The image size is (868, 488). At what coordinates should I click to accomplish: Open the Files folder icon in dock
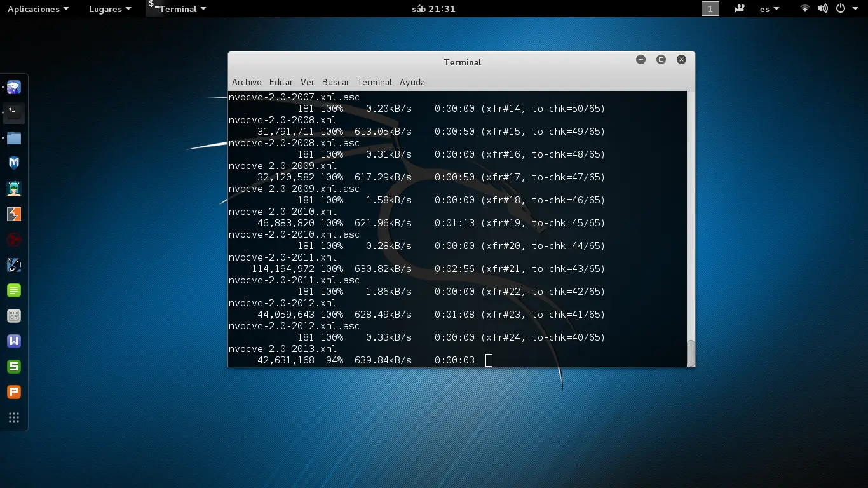tap(14, 138)
